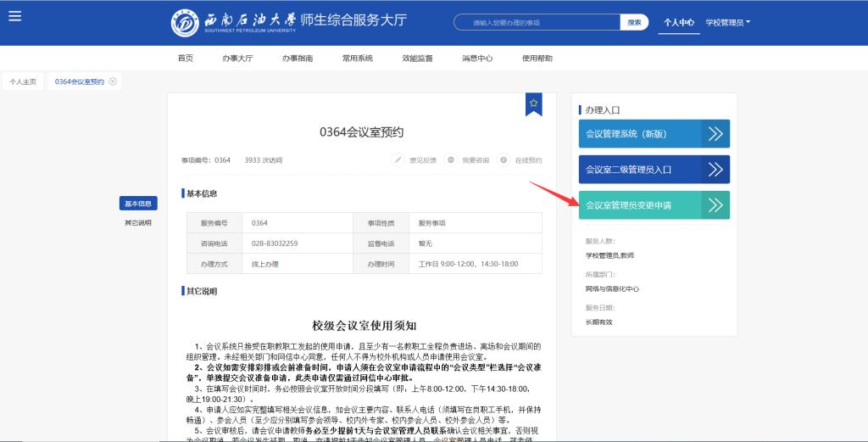This screenshot has width=868, height=442.
Task: Open the hamburger menu icon
Action: click(x=14, y=16)
